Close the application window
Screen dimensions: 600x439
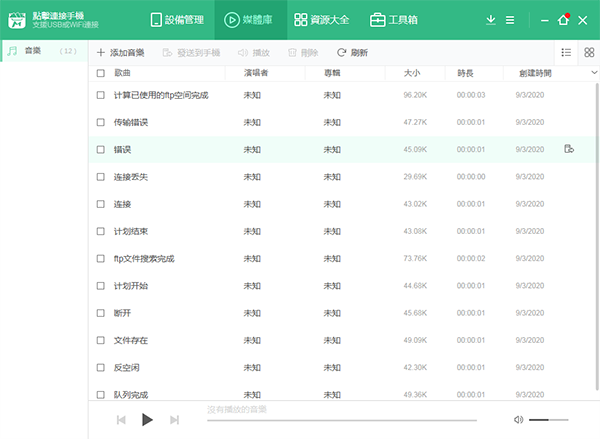pos(582,20)
